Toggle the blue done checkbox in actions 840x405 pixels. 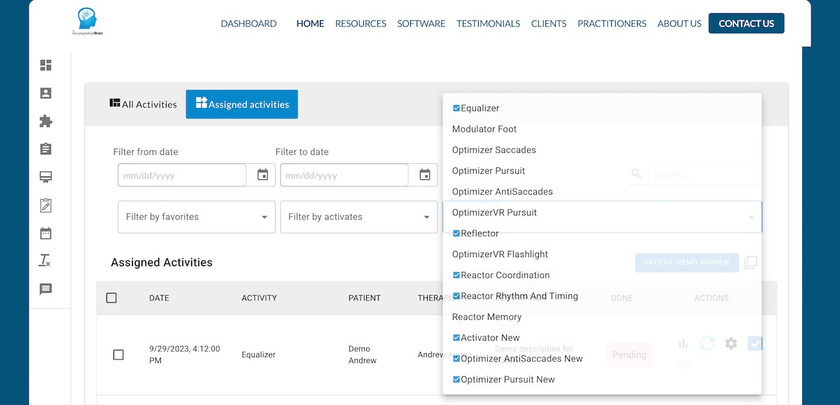(x=755, y=343)
